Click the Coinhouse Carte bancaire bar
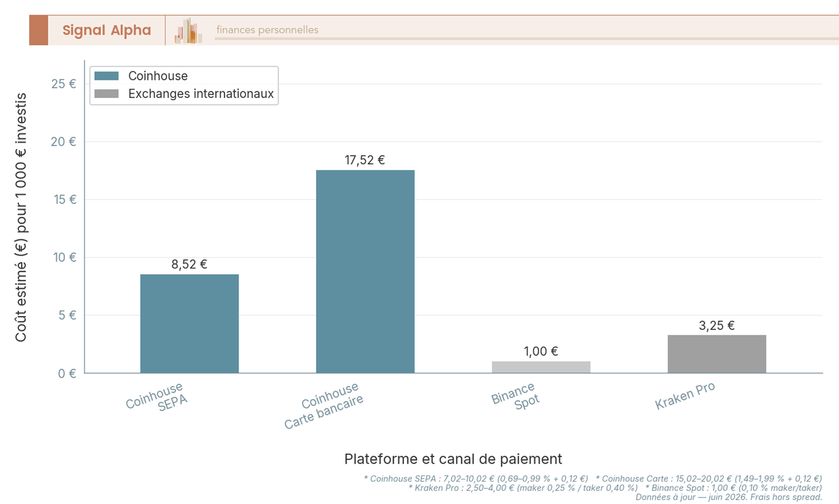This screenshot has width=839, height=504. pyautogui.click(x=365, y=271)
